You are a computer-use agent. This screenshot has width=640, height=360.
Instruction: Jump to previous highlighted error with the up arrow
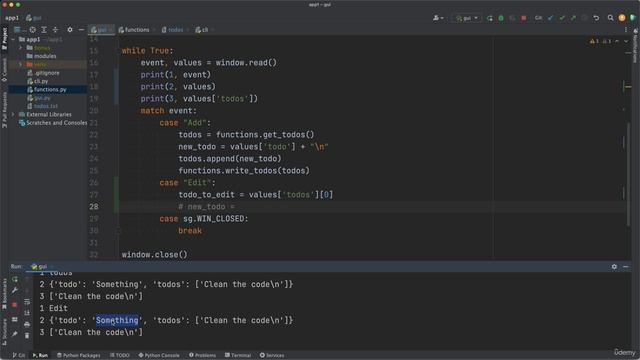click(617, 41)
